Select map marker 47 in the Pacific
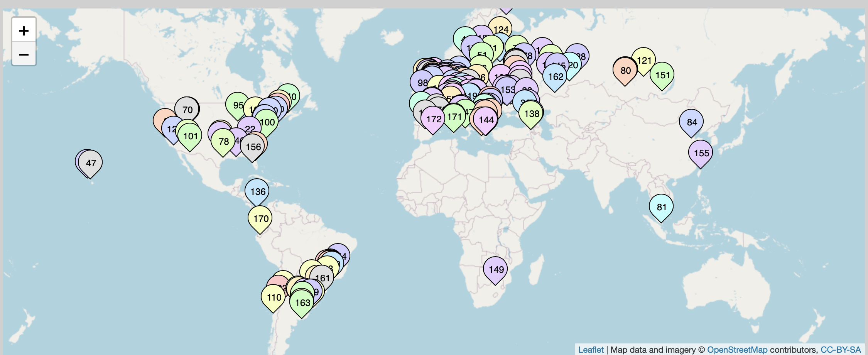The height and width of the screenshot is (355, 868). click(x=91, y=163)
